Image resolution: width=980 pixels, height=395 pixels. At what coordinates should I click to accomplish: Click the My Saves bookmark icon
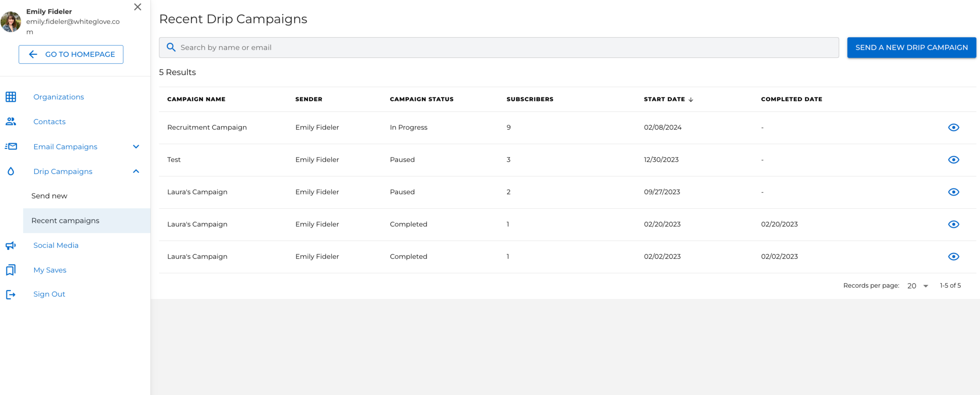point(11,270)
